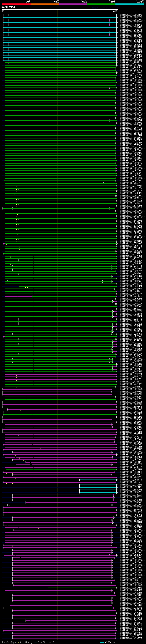The image size is (146, 644).
Task: Choose hit UniRef100_A2WZY3
Action: pos(131,492)
